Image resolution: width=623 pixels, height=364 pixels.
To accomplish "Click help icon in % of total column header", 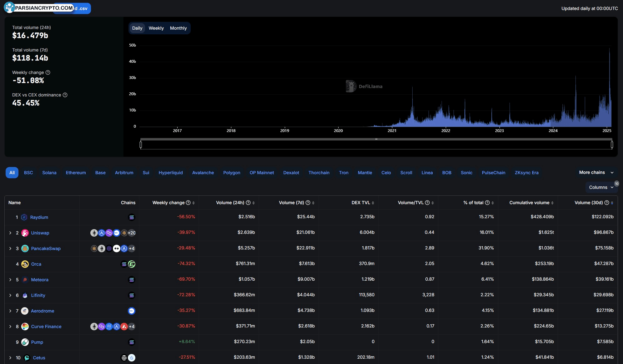I will (x=487, y=203).
